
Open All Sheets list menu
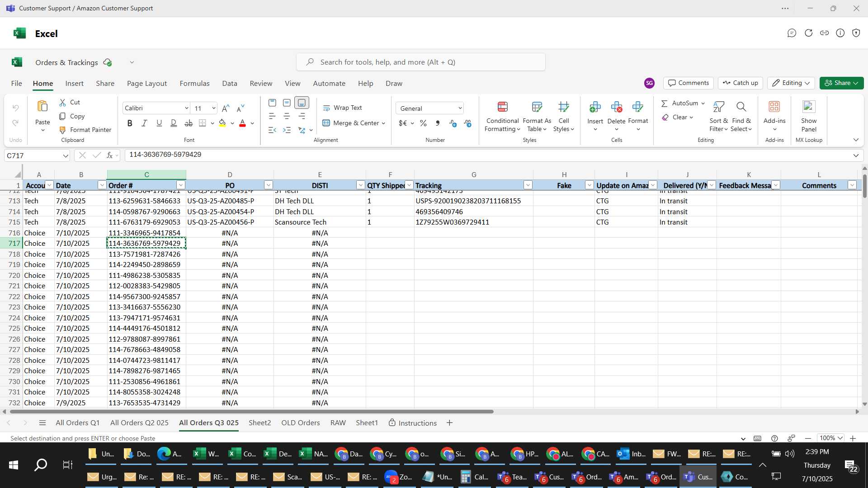42,423
